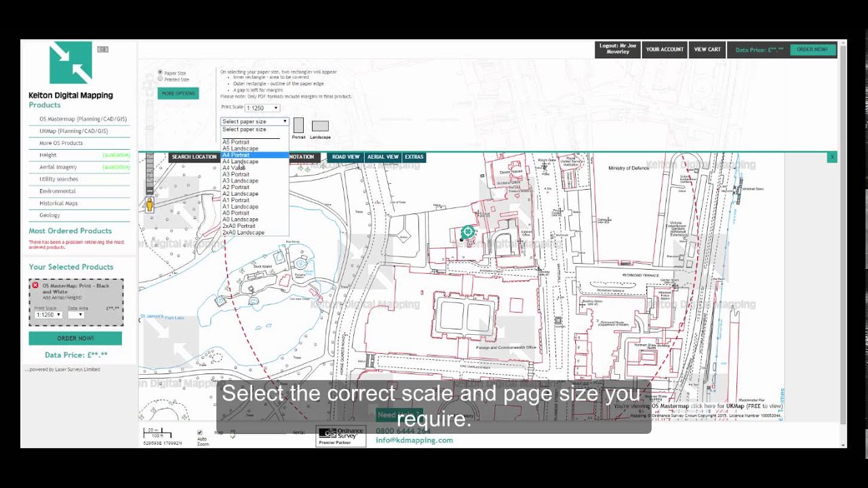Open the Print Scale 1:1250 dropdown
Viewport: 868px width, 488px height.
[262, 108]
